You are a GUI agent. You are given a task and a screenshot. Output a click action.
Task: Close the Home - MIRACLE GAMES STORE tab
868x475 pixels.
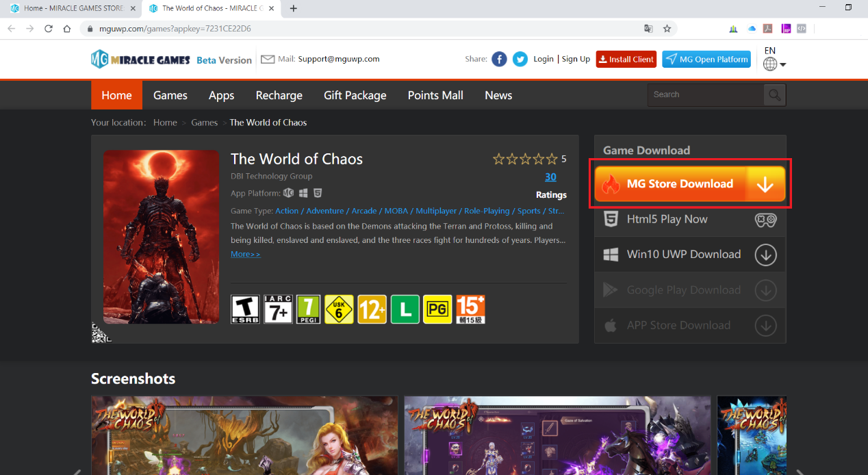[x=133, y=8]
